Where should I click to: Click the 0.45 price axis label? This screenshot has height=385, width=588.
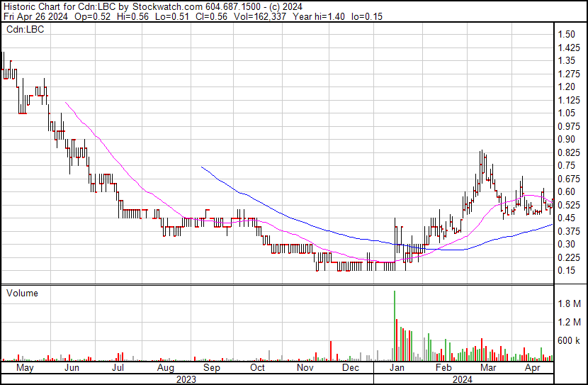click(566, 218)
